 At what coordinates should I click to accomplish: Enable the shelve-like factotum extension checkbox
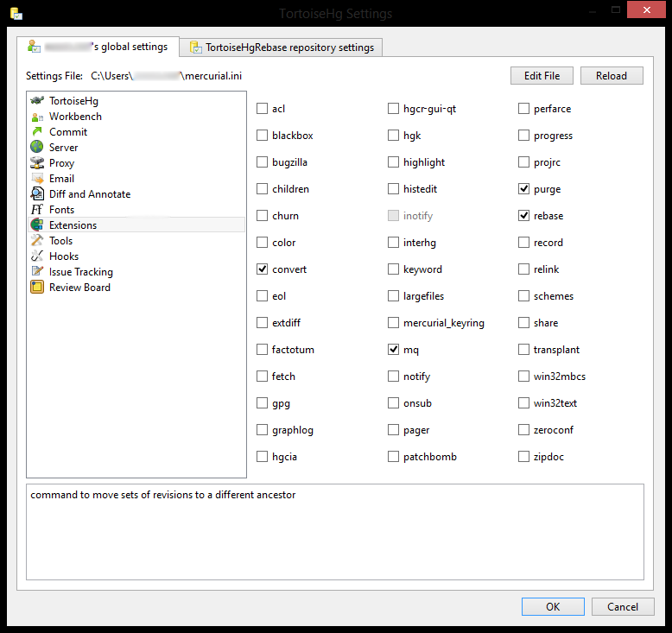coord(262,350)
